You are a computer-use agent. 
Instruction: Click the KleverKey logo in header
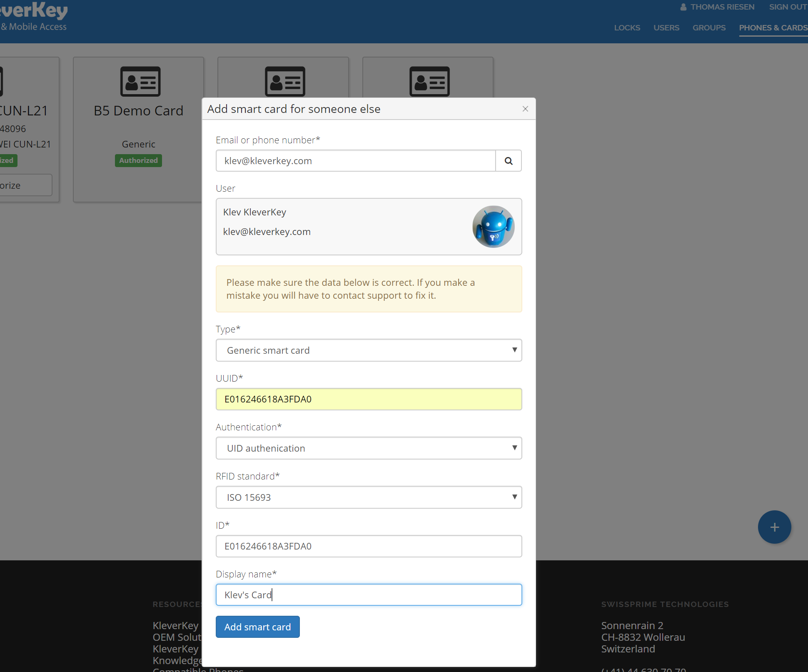(x=33, y=17)
